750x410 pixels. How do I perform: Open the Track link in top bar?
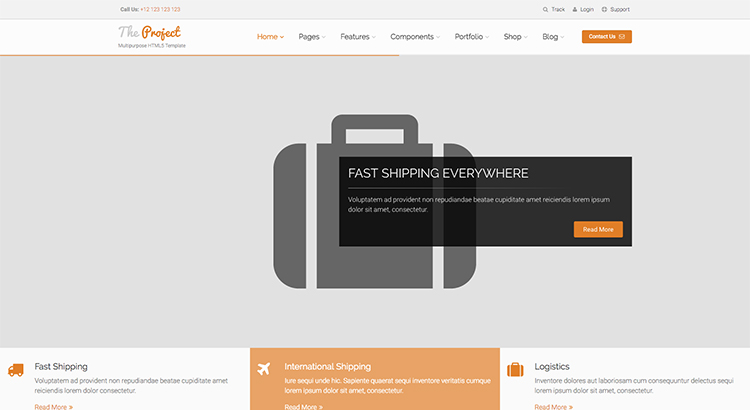tap(553, 9)
